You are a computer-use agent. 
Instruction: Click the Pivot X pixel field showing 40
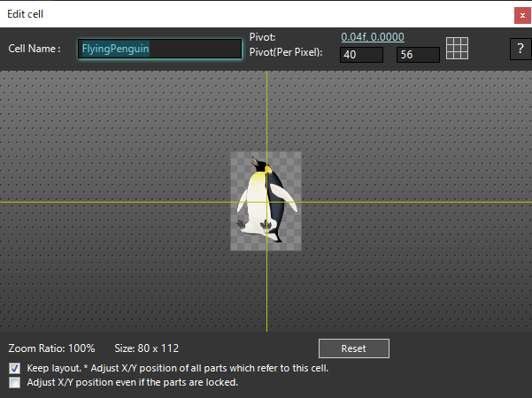(361, 55)
